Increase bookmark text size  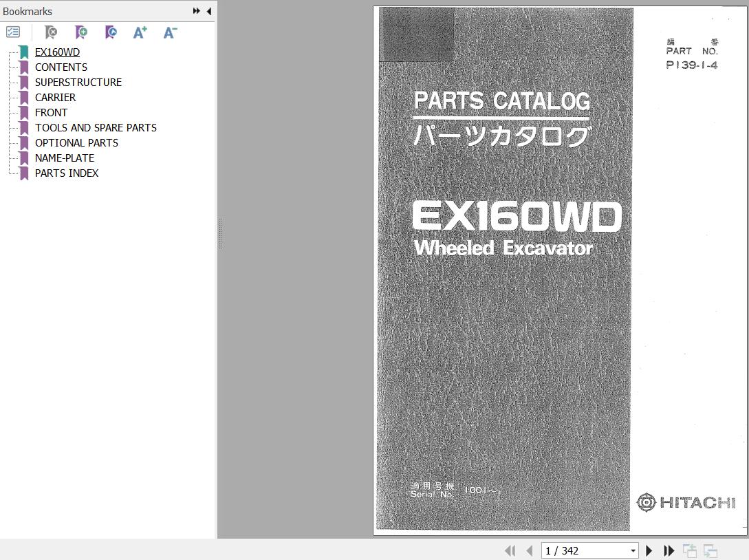tap(140, 32)
